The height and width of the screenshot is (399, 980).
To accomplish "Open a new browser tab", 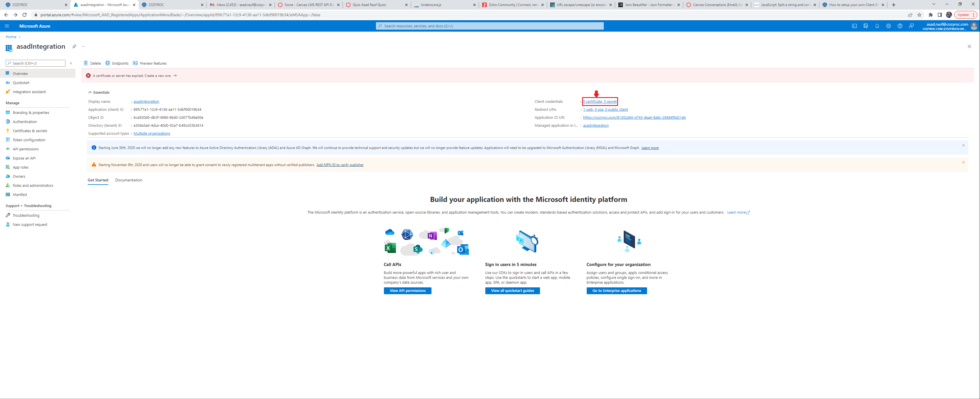I will click(894, 5).
